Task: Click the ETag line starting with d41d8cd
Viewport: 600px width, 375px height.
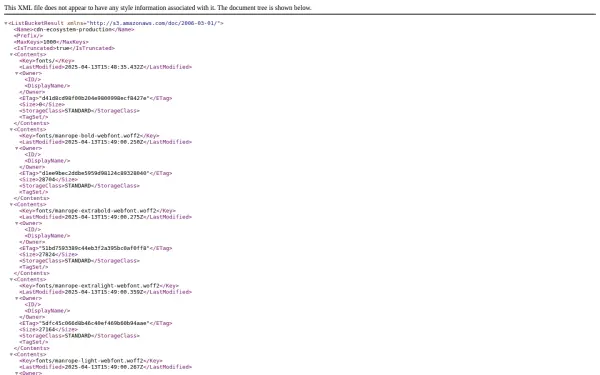Action: [96, 98]
